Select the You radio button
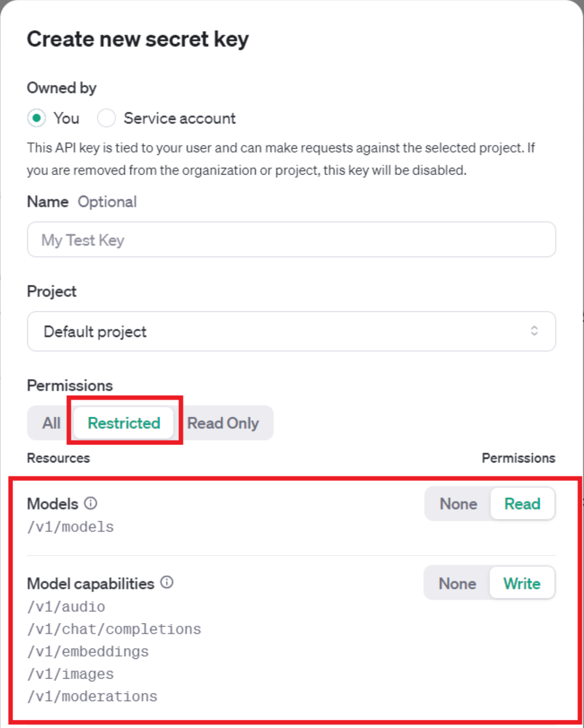 [36, 118]
